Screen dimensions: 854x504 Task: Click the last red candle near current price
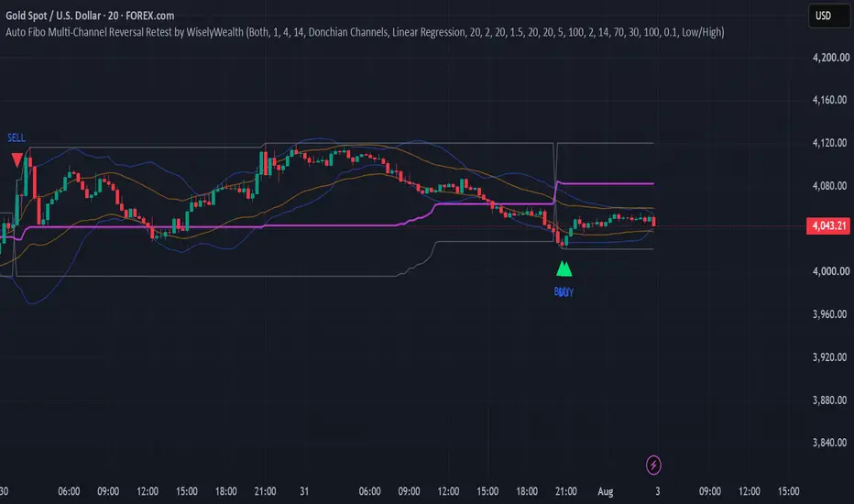(x=653, y=221)
